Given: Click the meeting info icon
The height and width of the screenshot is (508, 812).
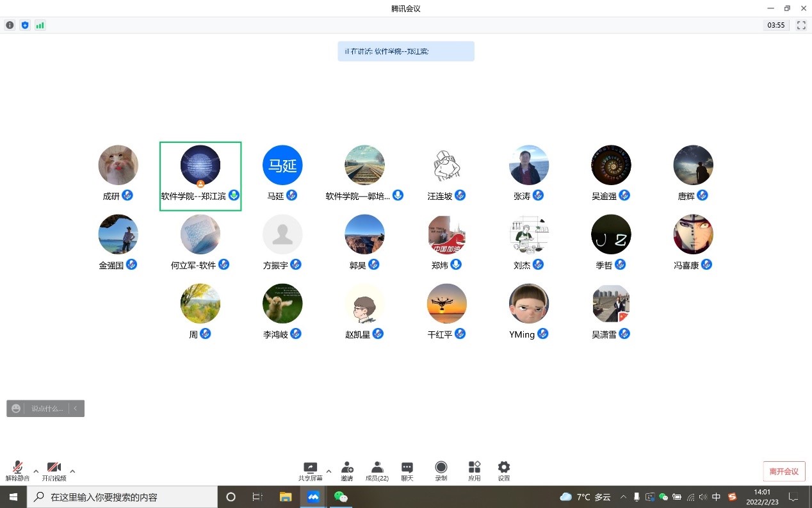Looking at the screenshot, I should tap(10, 25).
